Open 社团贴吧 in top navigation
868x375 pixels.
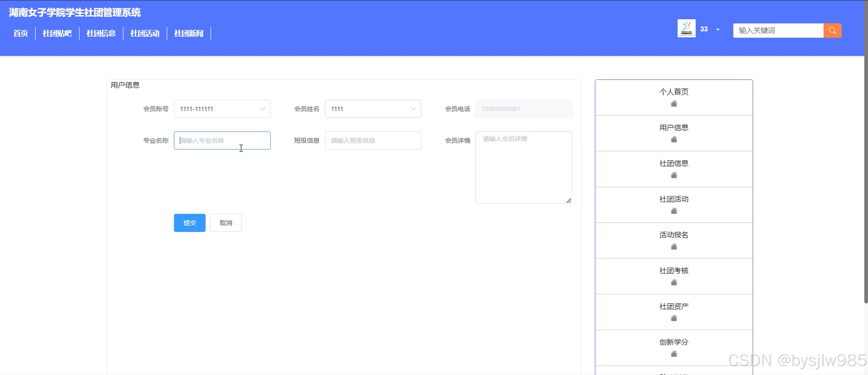(x=57, y=33)
